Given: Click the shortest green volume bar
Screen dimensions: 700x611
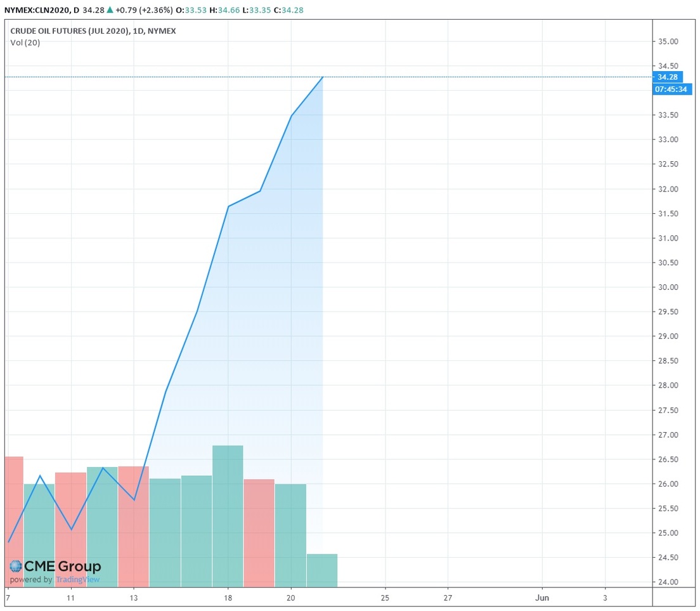Looking at the screenshot, I should 322,570.
